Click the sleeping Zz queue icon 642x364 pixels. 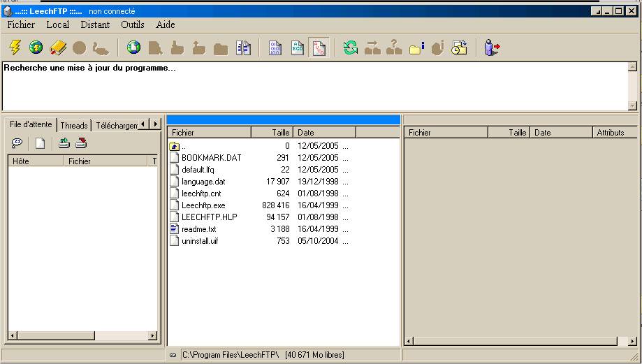pos(17,143)
